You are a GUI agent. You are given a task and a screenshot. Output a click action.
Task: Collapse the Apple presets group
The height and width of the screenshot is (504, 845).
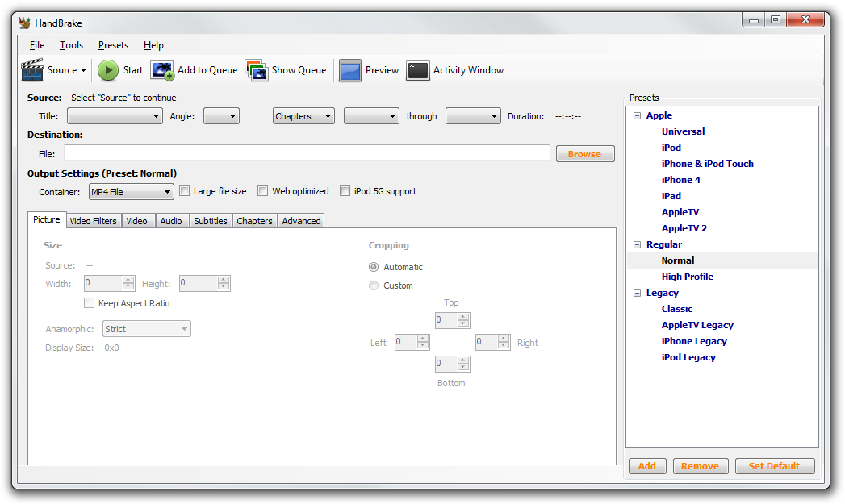pyautogui.click(x=637, y=115)
